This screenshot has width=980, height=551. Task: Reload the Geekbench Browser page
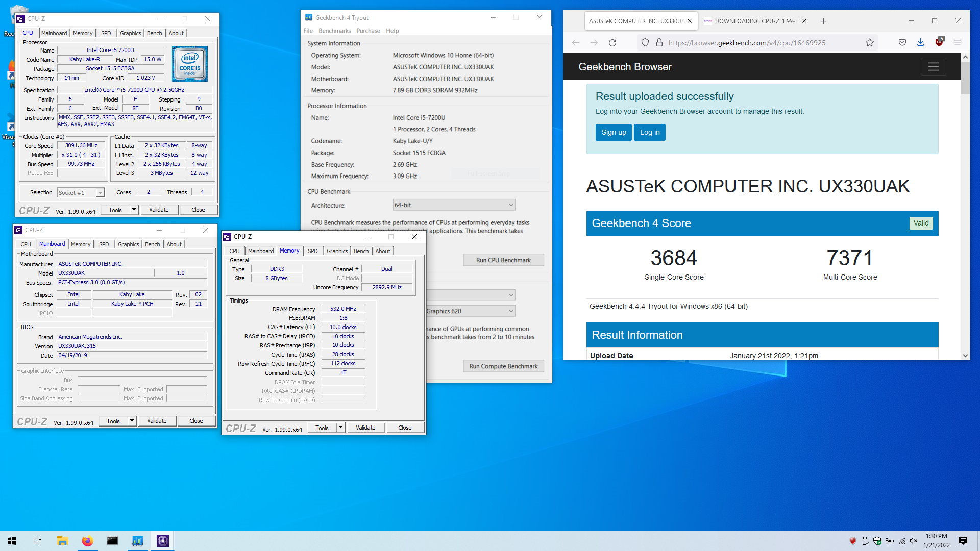(x=612, y=43)
